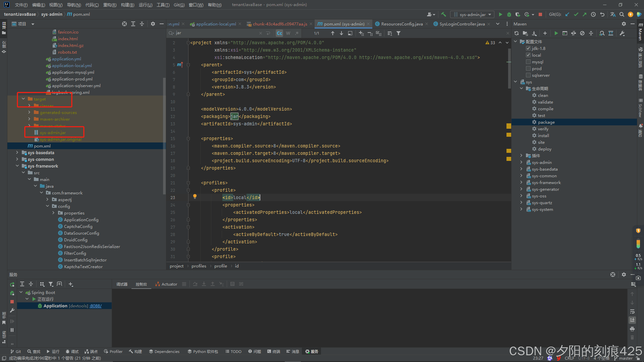The width and height of the screenshot is (644, 362).
Task: Open Maven settings wrench icon
Action: click(622, 33)
